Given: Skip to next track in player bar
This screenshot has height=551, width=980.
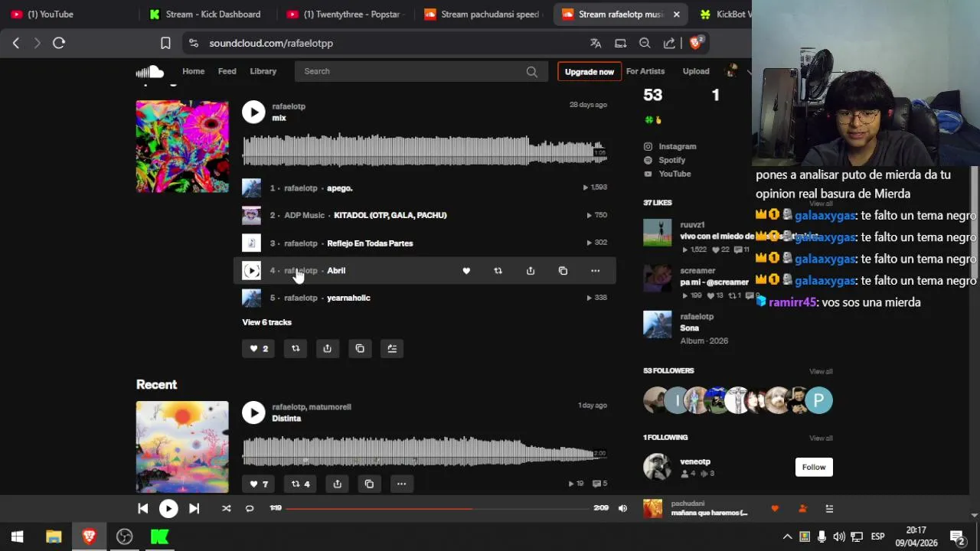Looking at the screenshot, I should (x=194, y=508).
